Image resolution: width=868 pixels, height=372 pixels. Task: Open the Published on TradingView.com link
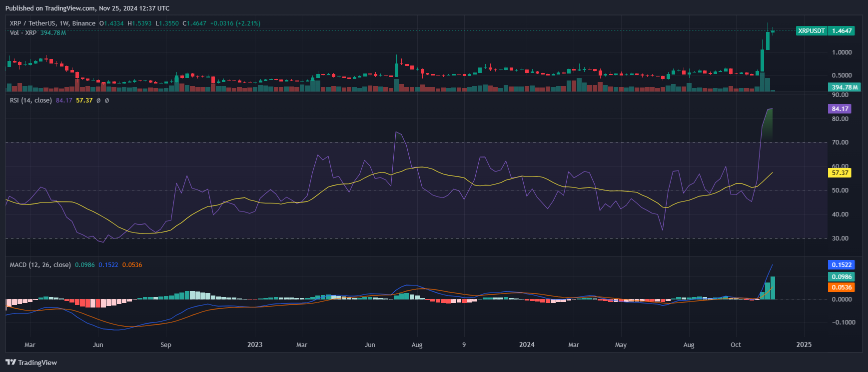click(87, 8)
